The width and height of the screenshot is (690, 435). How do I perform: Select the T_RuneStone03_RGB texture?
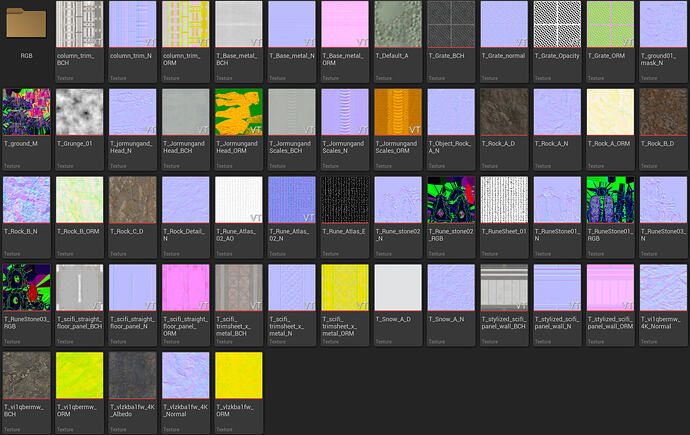pos(26,288)
